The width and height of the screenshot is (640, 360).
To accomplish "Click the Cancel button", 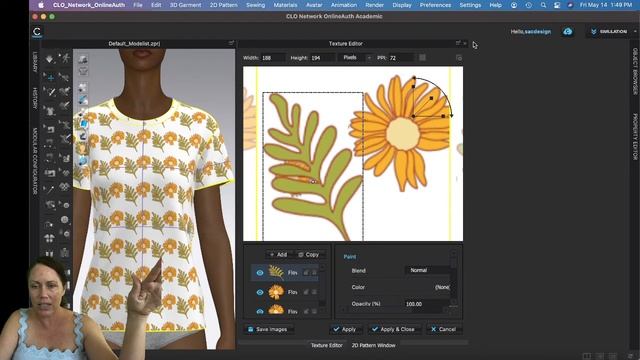I will coord(444,329).
